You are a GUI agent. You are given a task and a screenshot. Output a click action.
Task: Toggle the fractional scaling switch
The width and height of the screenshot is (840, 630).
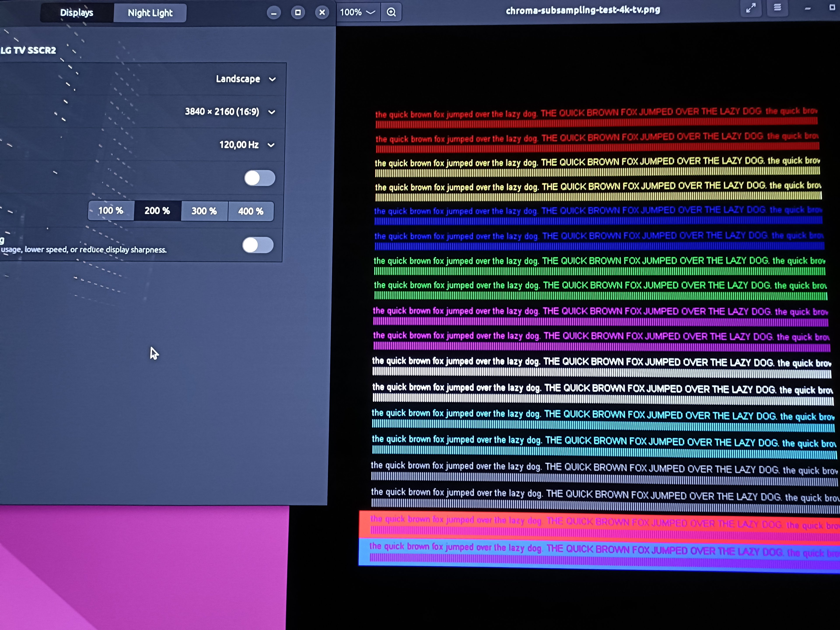click(x=258, y=245)
